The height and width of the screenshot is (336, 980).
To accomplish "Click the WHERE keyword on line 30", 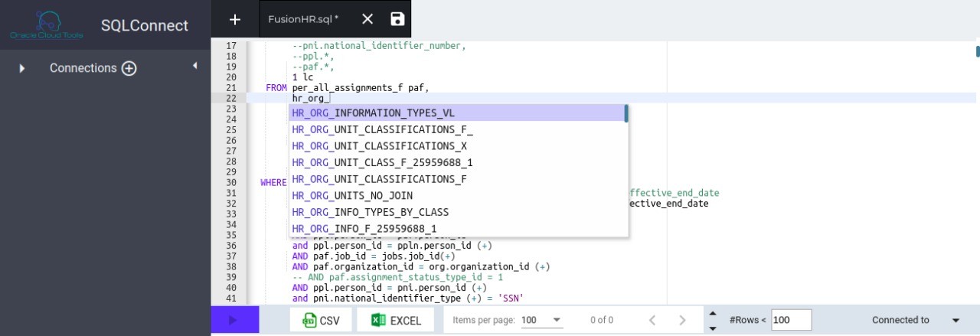I will tap(273, 183).
